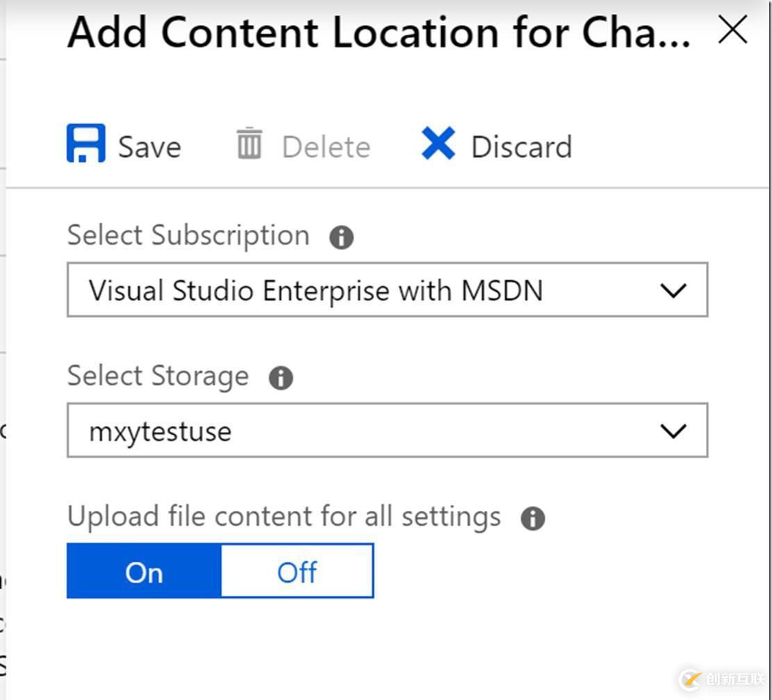Viewport: 772px width, 700px height.
Task: Click the Discard X icon
Action: pos(438,144)
